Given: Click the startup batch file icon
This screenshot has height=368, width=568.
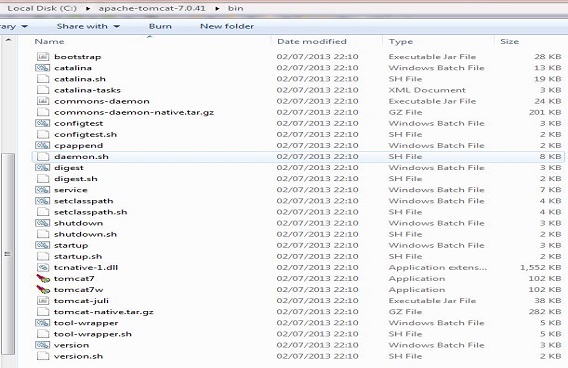Looking at the screenshot, I should (42, 245).
